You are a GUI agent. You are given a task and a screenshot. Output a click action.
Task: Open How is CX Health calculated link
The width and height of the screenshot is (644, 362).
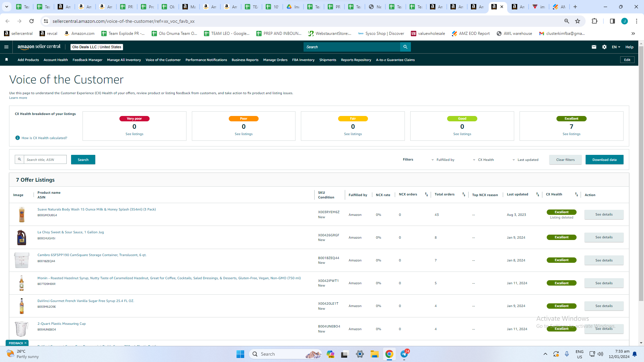point(44,138)
